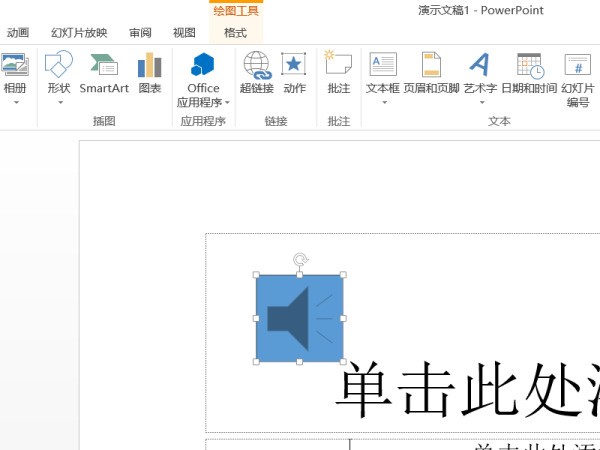
Task: Open Office 应用程序 apps icon
Action: click(x=203, y=64)
